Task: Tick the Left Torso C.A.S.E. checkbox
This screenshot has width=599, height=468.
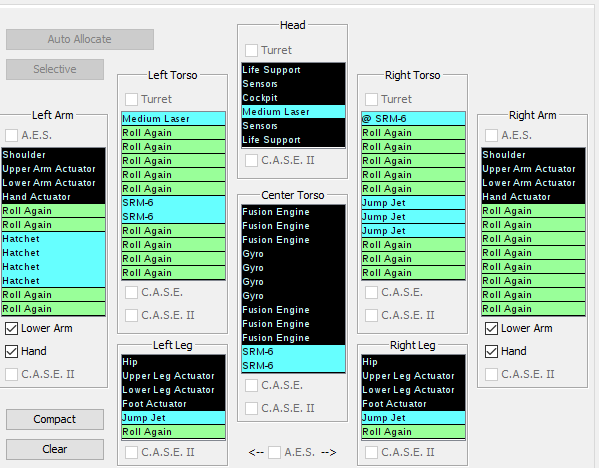Action: point(131,292)
